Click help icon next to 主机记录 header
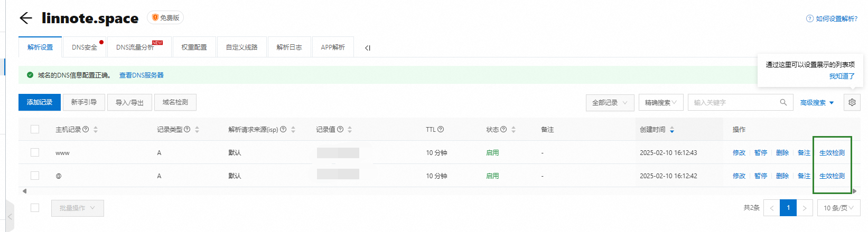Image resolution: width=868 pixels, height=232 pixels. pyautogui.click(x=86, y=129)
